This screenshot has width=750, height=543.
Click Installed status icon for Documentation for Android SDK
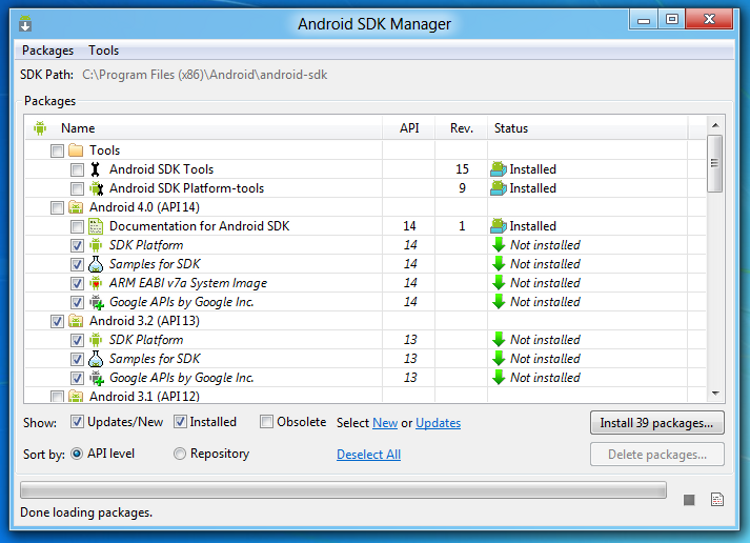pyautogui.click(x=498, y=226)
